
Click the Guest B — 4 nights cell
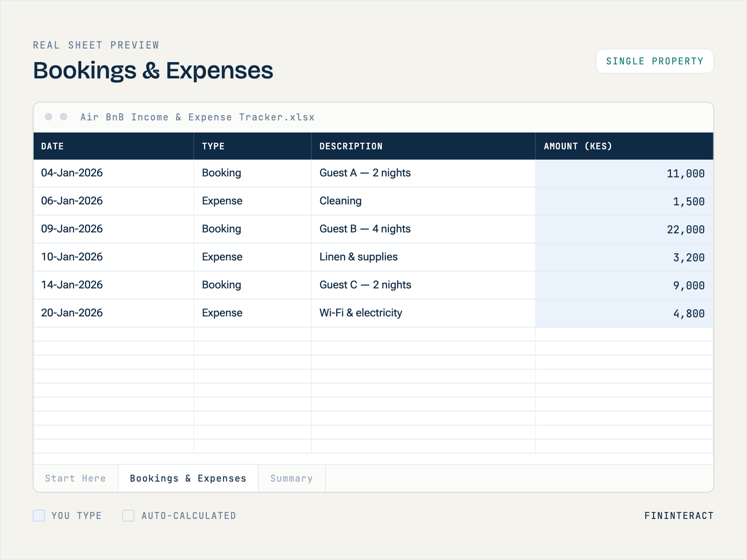(423, 229)
